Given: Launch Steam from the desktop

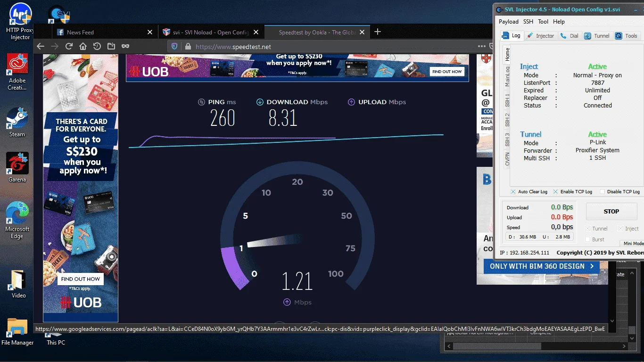Looking at the screenshot, I should pyautogui.click(x=17, y=122).
